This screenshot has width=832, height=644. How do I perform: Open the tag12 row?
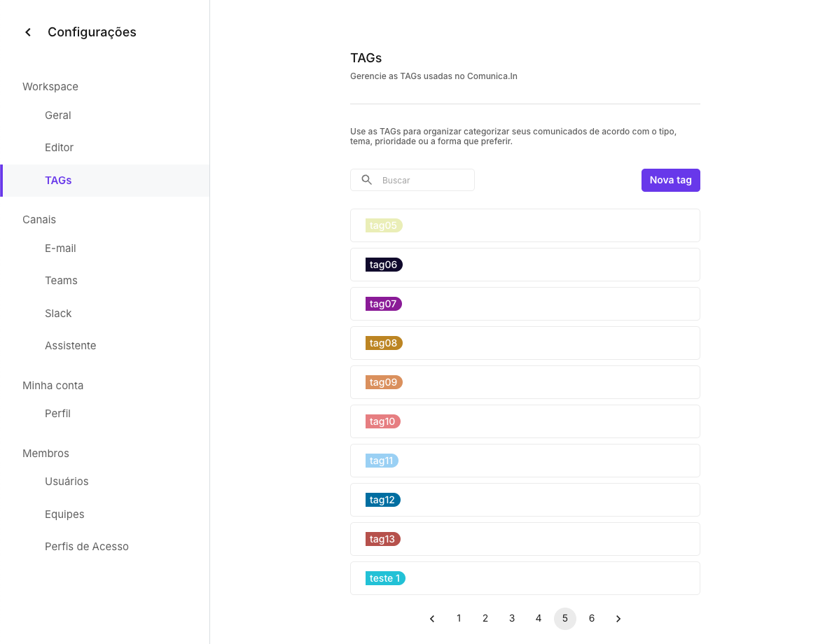(525, 500)
